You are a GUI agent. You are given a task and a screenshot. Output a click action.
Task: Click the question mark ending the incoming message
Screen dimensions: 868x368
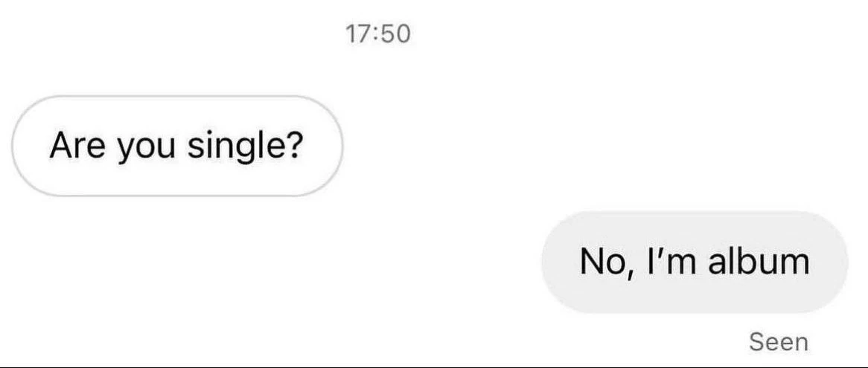tap(293, 146)
